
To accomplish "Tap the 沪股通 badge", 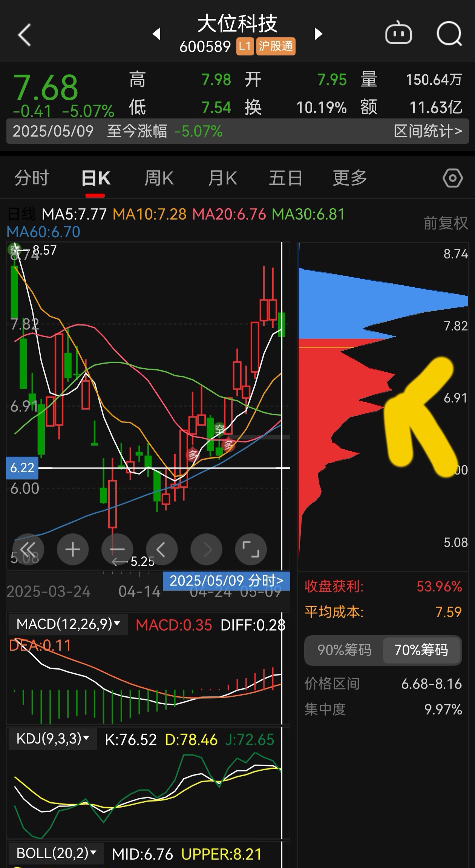I will click(276, 46).
